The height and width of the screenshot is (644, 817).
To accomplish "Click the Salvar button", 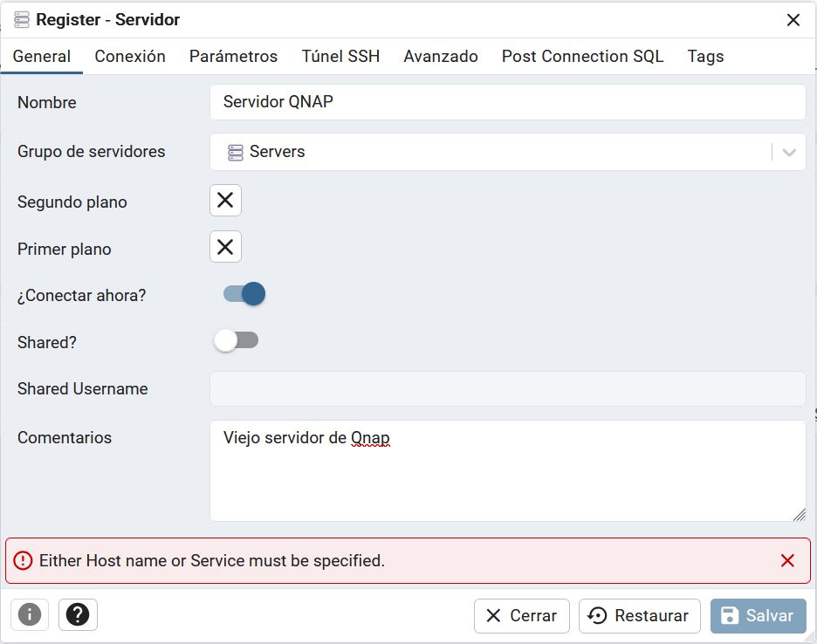I will (758, 616).
